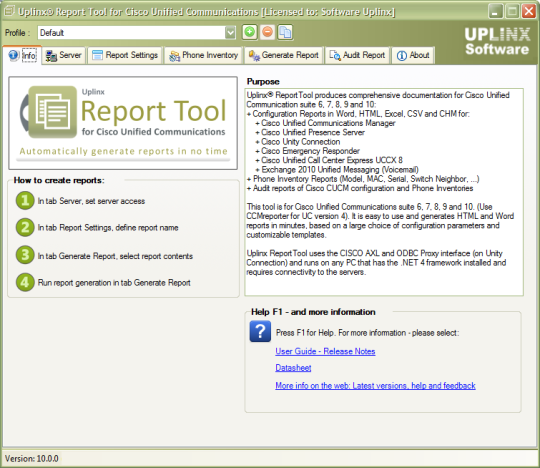Select text 'In tab Server, set server access'
Image resolution: width=540 pixels, height=468 pixels.
pyautogui.click(x=91, y=201)
